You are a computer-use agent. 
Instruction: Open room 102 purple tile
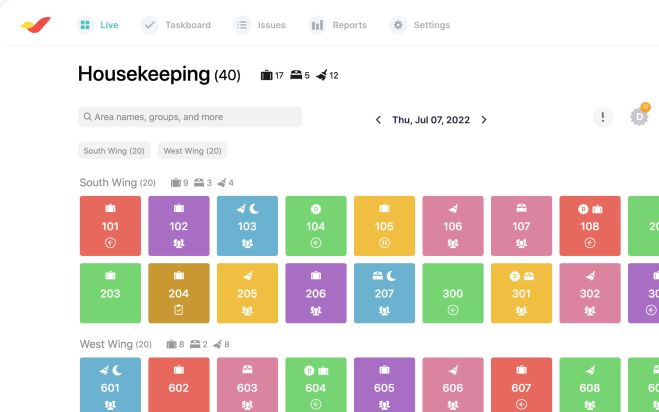[x=179, y=226]
